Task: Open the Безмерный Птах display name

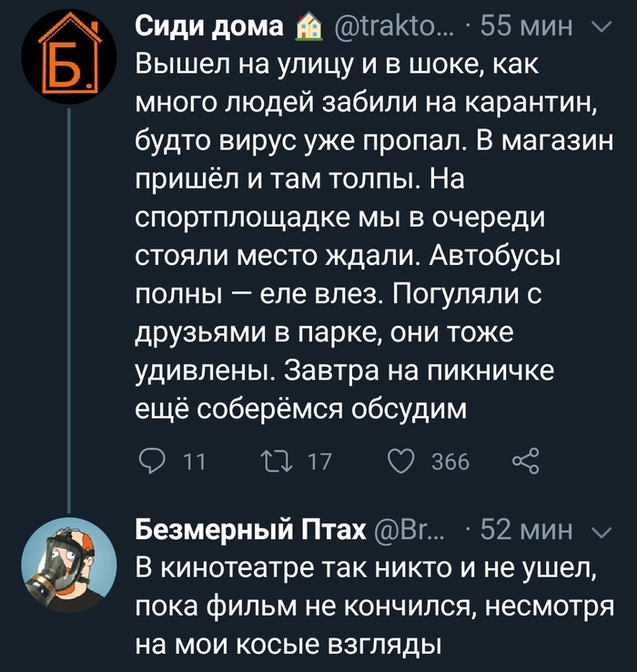Action: [x=251, y=530]
